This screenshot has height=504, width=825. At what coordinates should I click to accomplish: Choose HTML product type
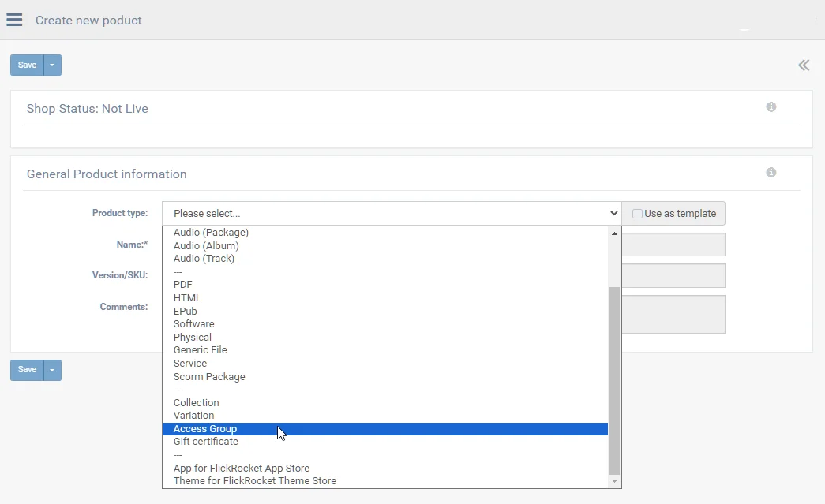[x=385, y=297]
